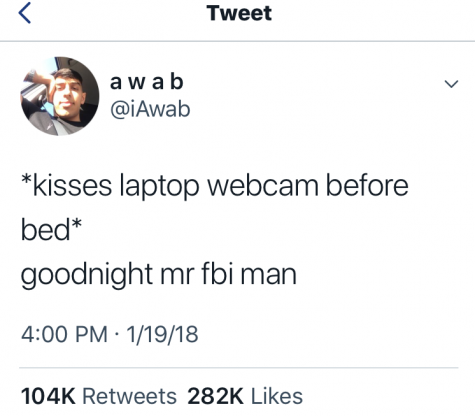Tap the display name "a w a b"
Image resolution: width=475 pixels, height=416 pixels.
147,82
